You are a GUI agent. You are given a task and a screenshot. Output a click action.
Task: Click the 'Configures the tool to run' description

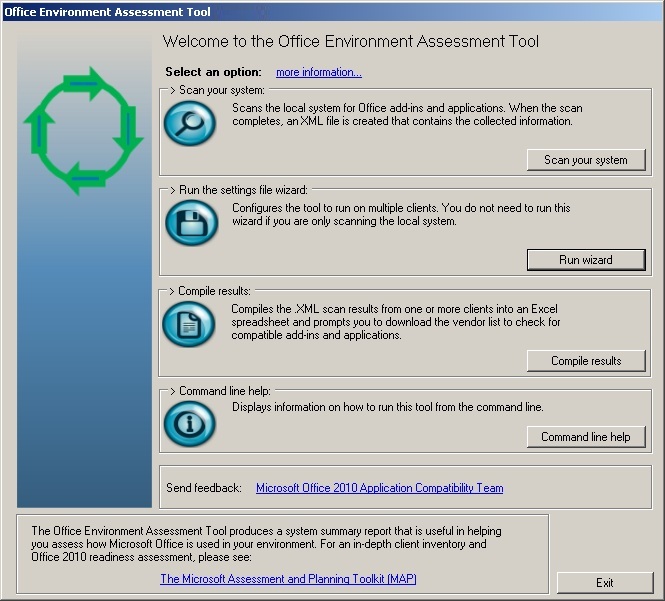tap(401, 214)
